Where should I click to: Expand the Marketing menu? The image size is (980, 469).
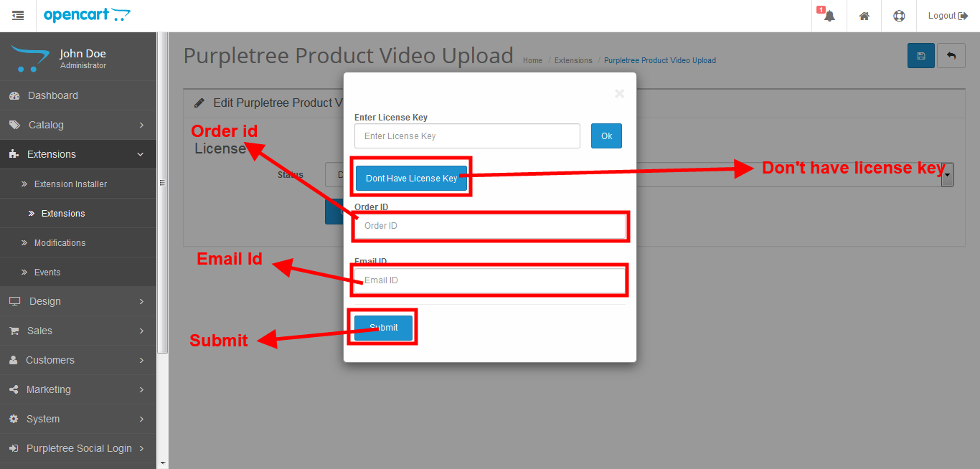(x=78, y=389)
